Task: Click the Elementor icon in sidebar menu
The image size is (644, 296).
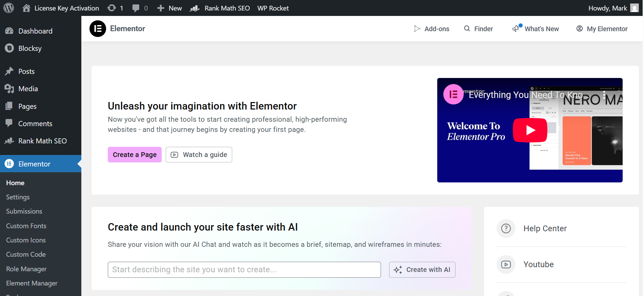Action: coord(9,164)
